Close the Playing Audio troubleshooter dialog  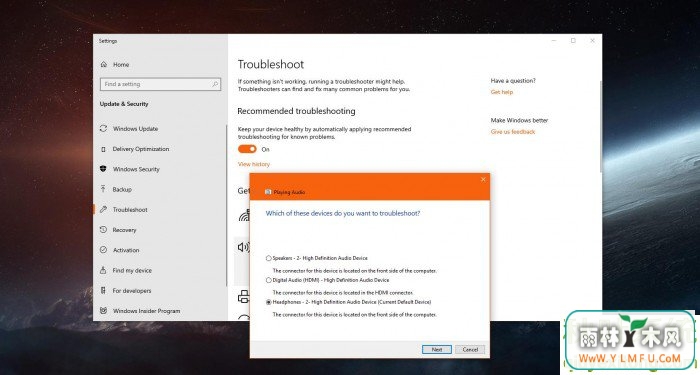[x=483, y=179]
